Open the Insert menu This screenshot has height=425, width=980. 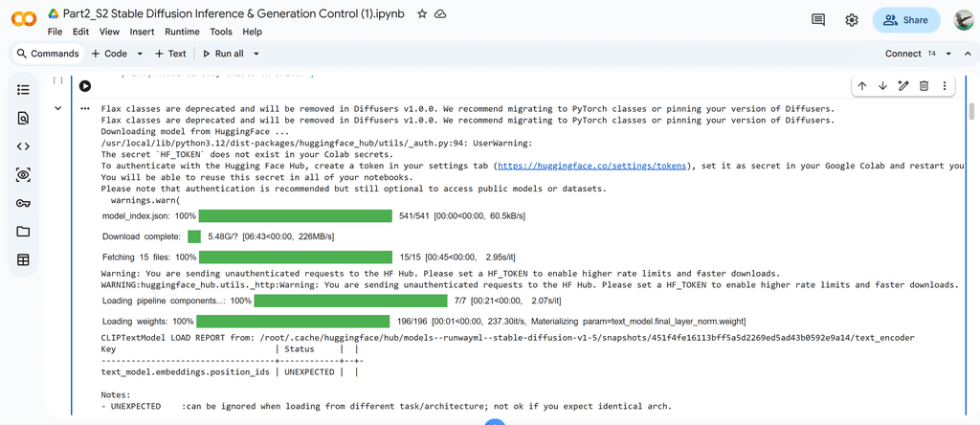pos(142,32)
